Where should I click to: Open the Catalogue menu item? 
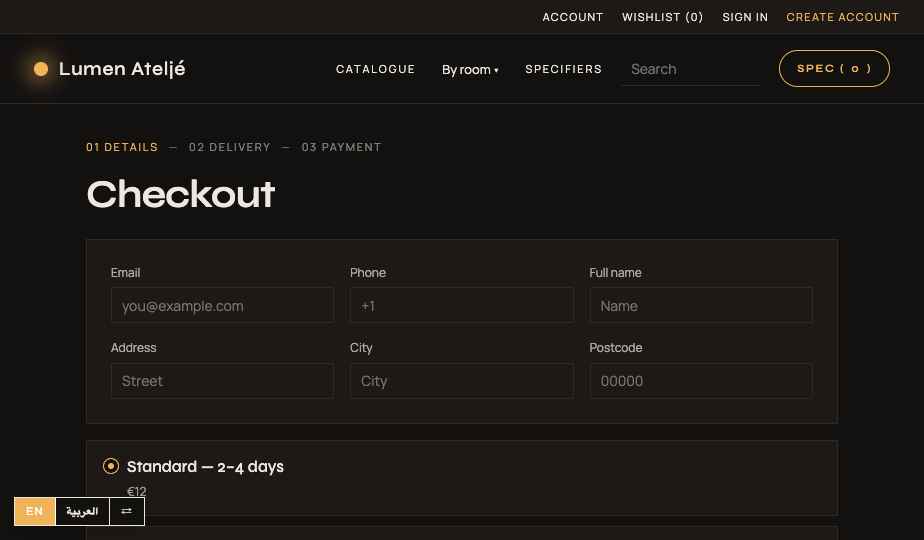click(375, 69)
